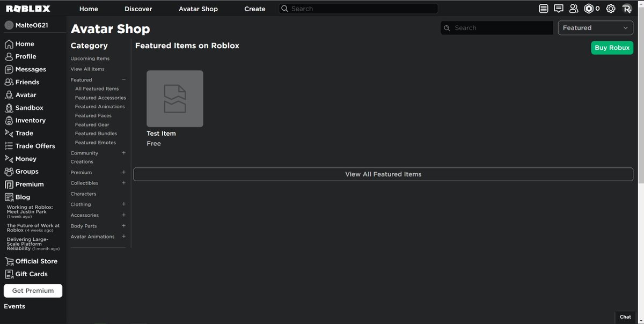Select Featured Emotes subcategory
Screen dimensions: 644x324
click(96, 143)
